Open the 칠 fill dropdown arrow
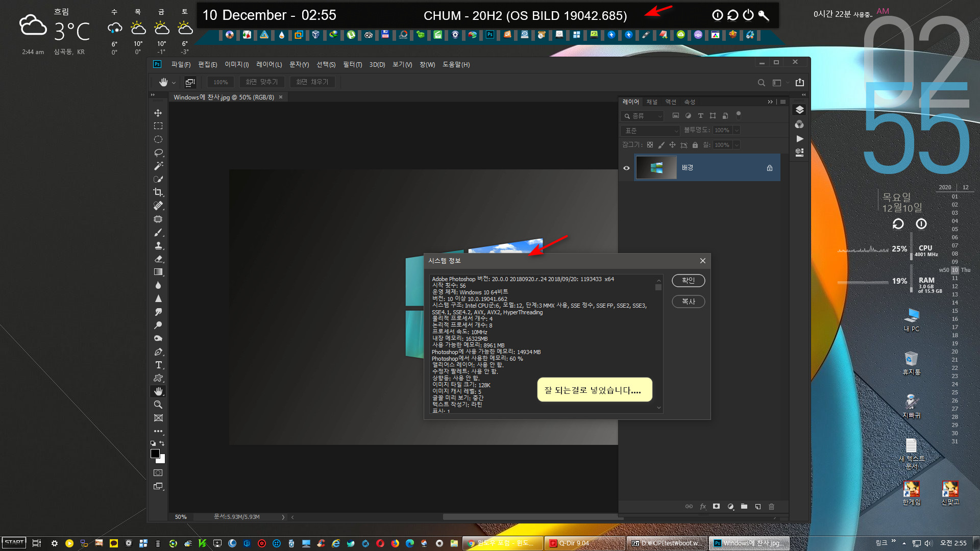 [736, 145]
